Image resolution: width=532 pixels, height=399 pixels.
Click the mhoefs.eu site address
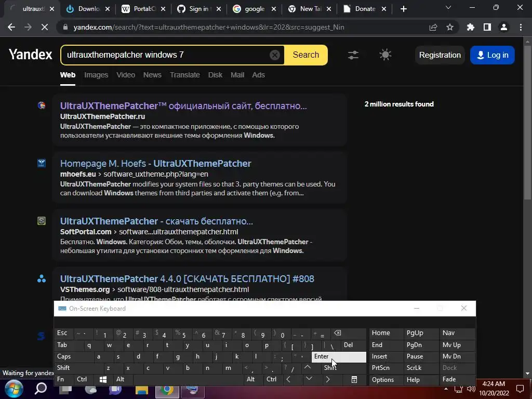point(78,174)
